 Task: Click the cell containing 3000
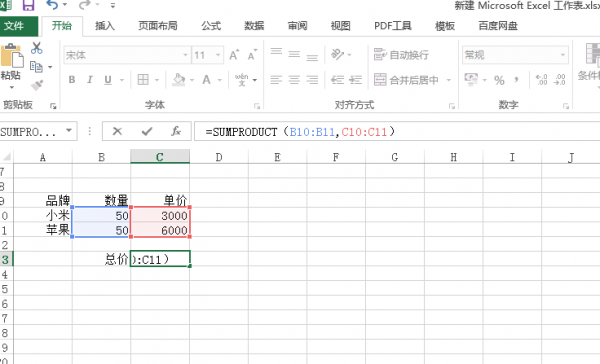pyautogui.click(x=160, y=215)
